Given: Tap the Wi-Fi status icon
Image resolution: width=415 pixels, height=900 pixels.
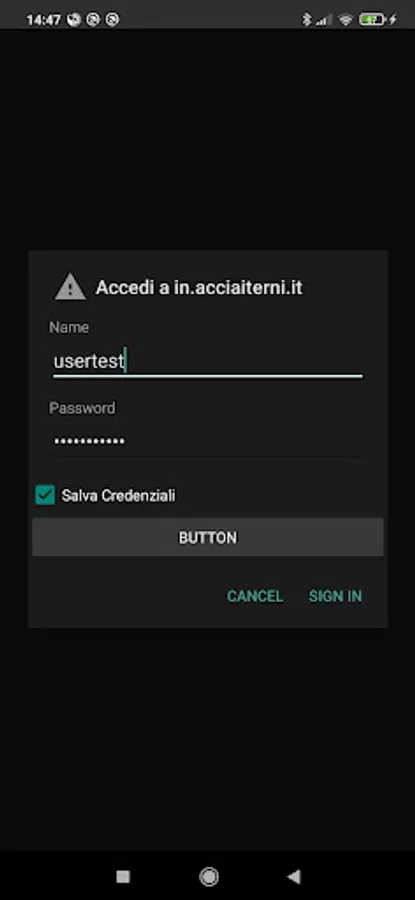Looking at the screenshot, I should [x=345, y=20].
